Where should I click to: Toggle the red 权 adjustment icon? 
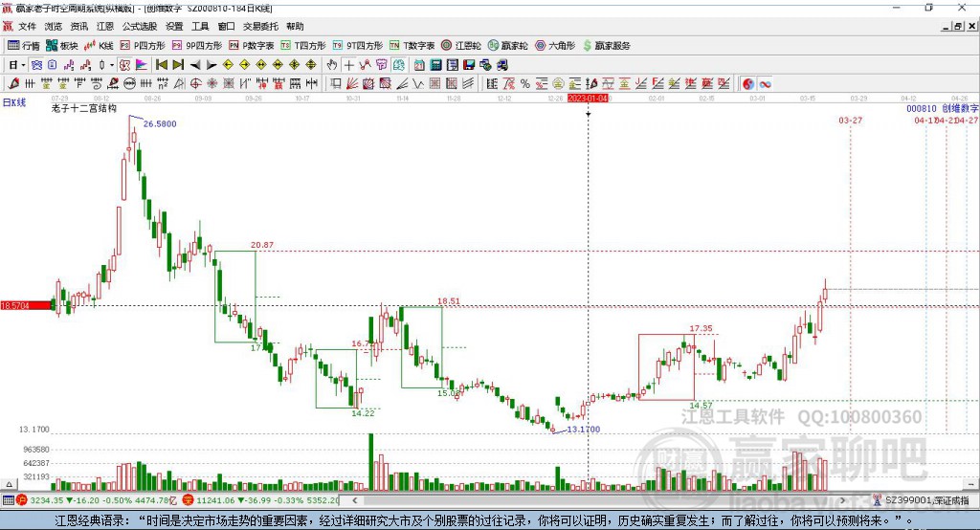[x=125, y=65]
